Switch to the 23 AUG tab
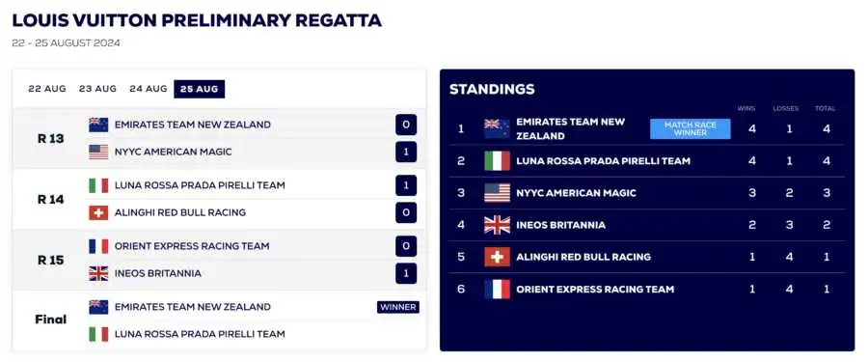 click(98, 89)
